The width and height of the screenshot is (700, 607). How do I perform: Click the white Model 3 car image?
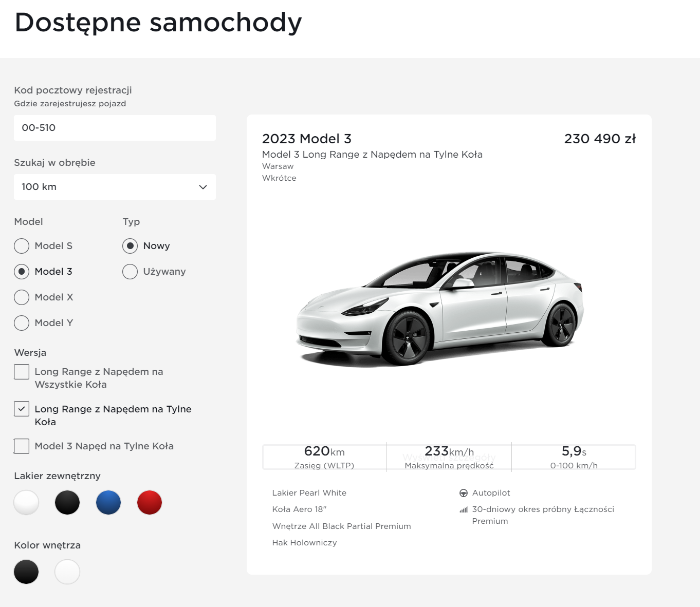click(x=440, y=308)
